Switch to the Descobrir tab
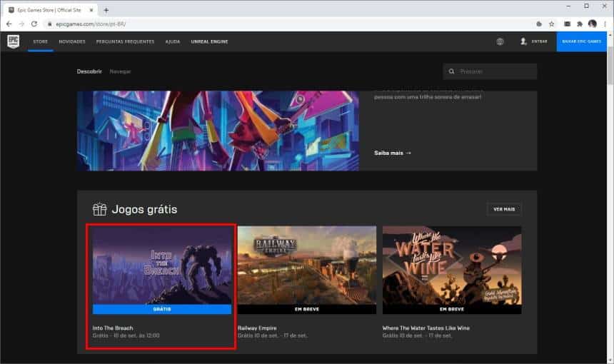Viewport: 614px width, 364px height. pos(89,71)
